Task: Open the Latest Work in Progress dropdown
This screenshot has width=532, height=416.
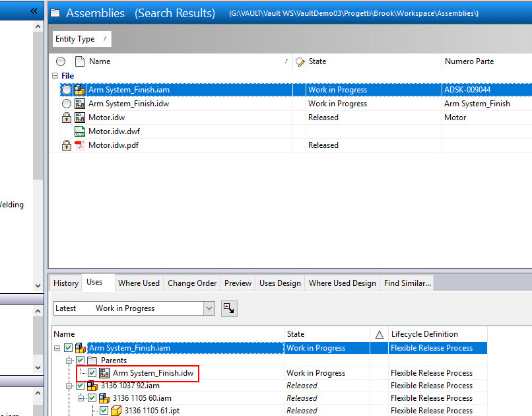Action: (209, 308)
